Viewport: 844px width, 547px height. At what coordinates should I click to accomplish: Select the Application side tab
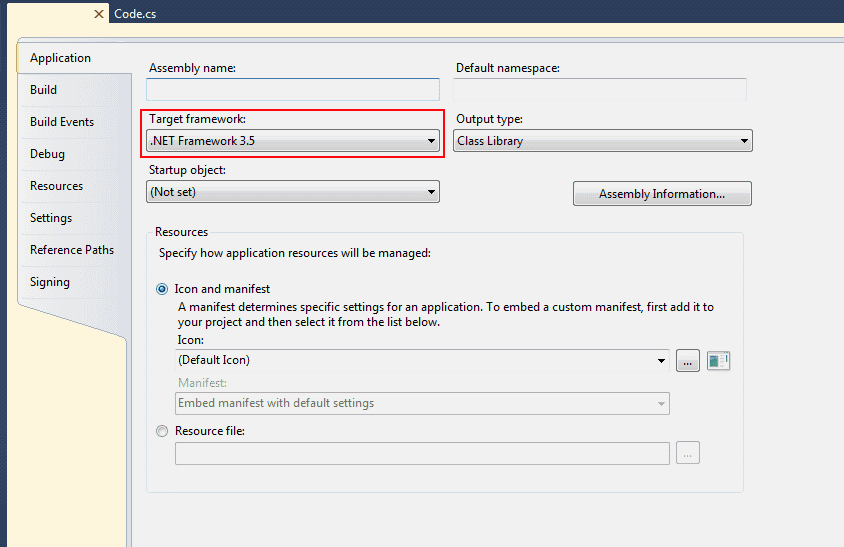[60, 58]
